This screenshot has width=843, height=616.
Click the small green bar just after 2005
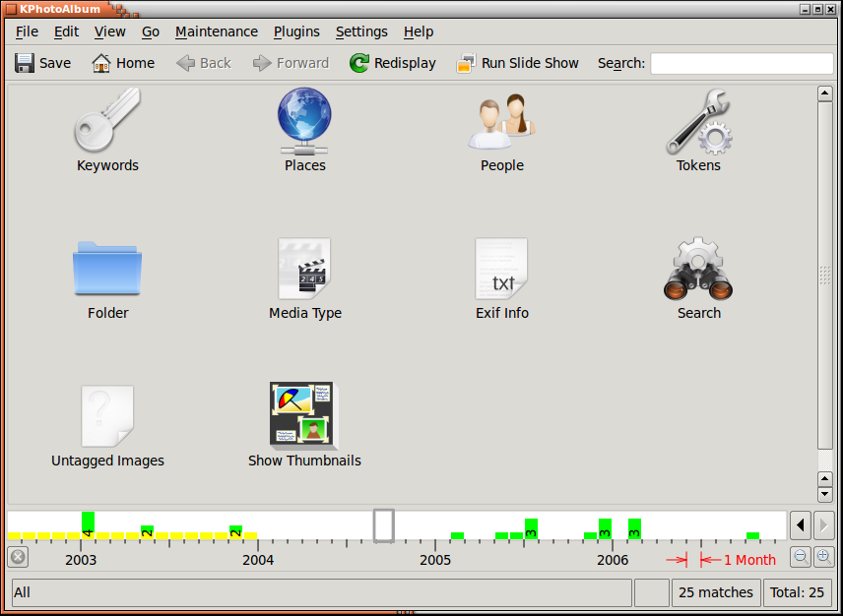pyautogui.click(x=458, y=535)
